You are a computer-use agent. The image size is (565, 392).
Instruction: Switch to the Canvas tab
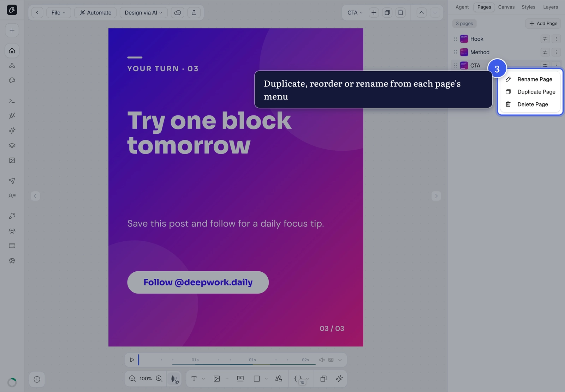[506, 7]
